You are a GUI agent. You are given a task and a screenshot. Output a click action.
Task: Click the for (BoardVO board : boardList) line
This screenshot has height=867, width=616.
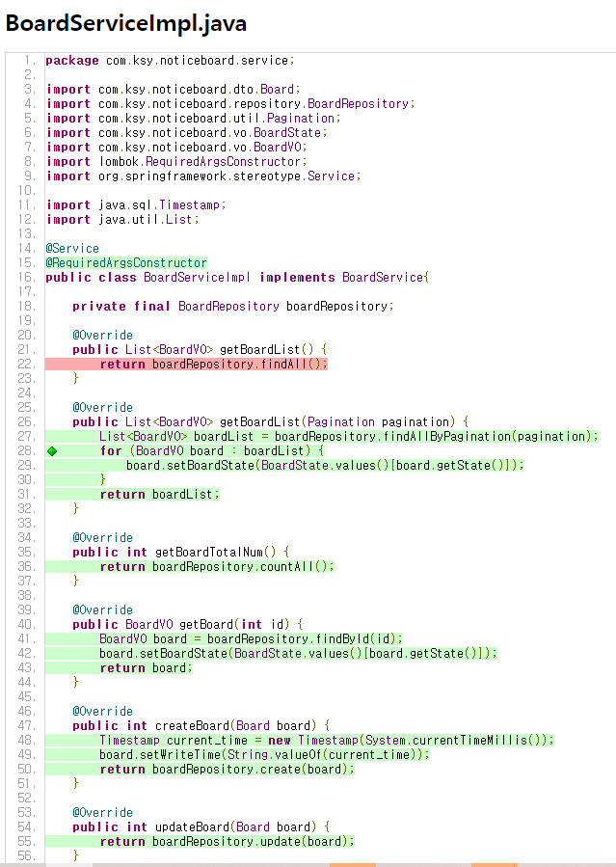211,450
